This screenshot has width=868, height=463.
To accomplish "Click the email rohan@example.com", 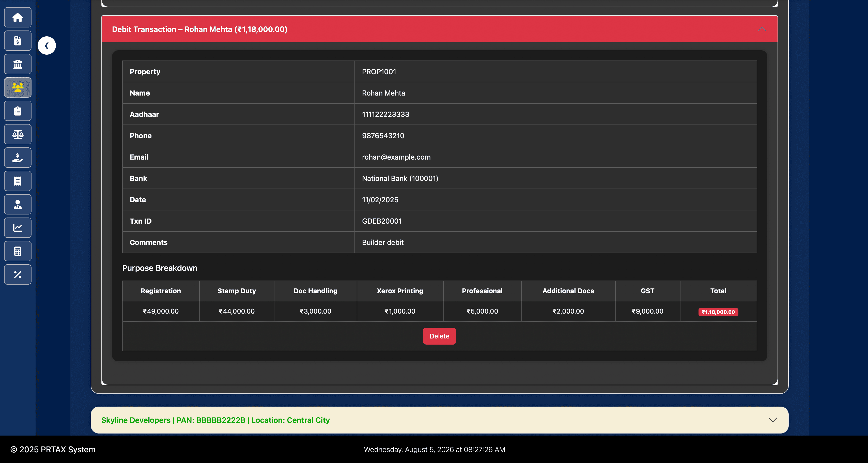I will 396,157.
